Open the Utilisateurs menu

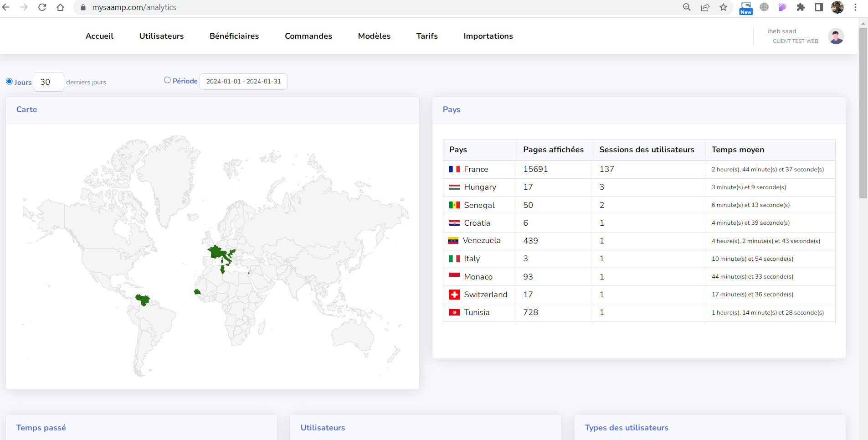(161, 36)
